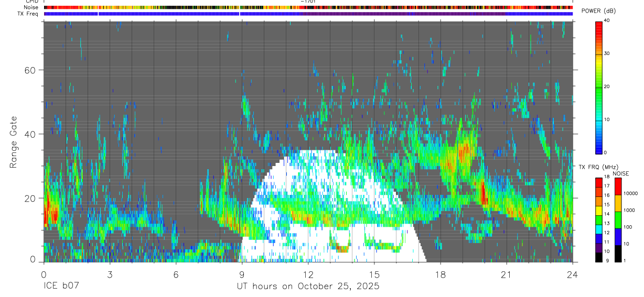The height and width of the screenshot is (297, 644).
Task: Pick the yellow 14-15 MHz TX FRQ swatch
Action: [599, 210]
